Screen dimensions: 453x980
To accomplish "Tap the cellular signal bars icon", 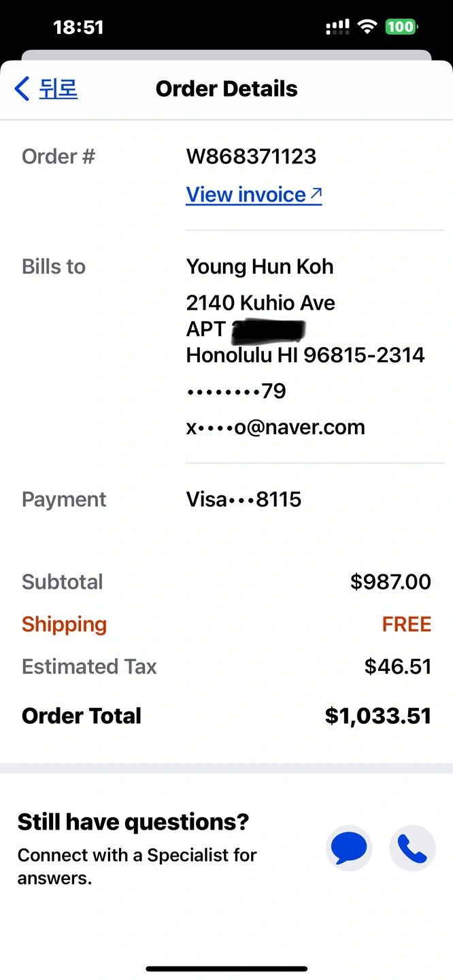I will coord(337,27).
